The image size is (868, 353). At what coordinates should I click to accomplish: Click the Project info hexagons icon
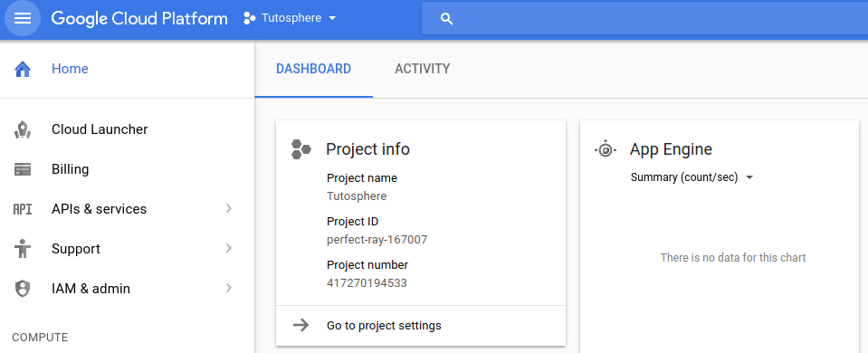pos(300,149)
